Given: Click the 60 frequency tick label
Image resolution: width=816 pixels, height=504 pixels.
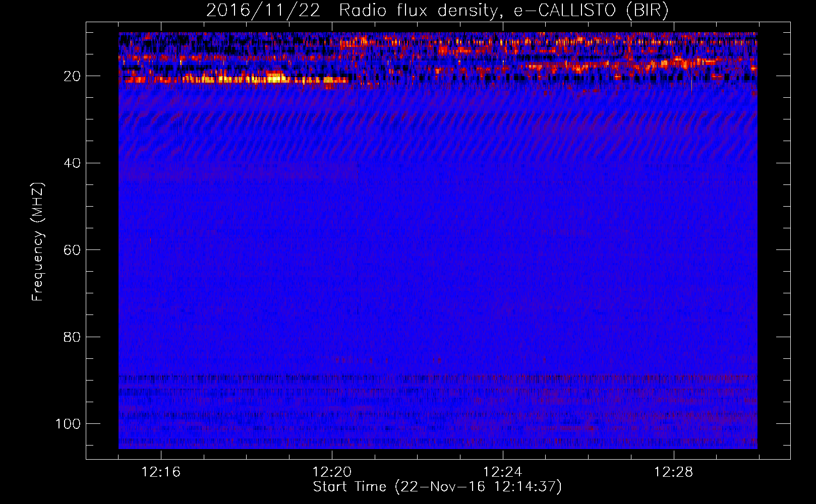Looking at the screenshot, I should pos(72,250).
